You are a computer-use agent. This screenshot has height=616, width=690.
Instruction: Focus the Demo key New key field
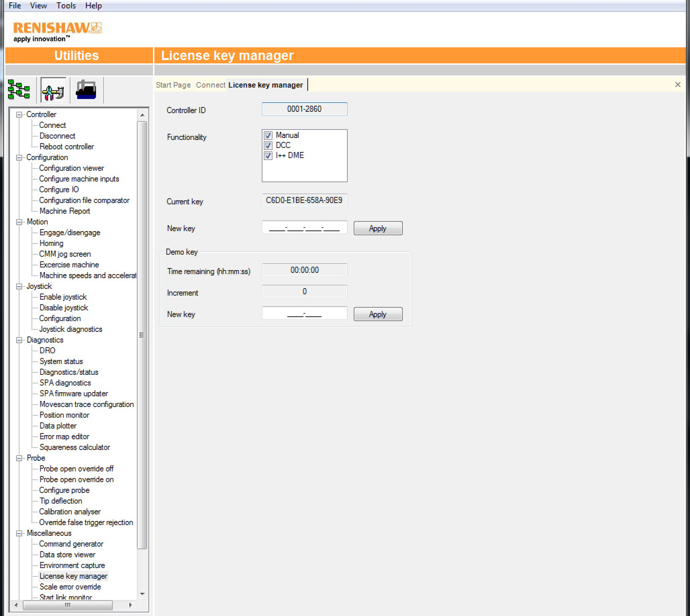pyautogui.click(x=304, y=313)
